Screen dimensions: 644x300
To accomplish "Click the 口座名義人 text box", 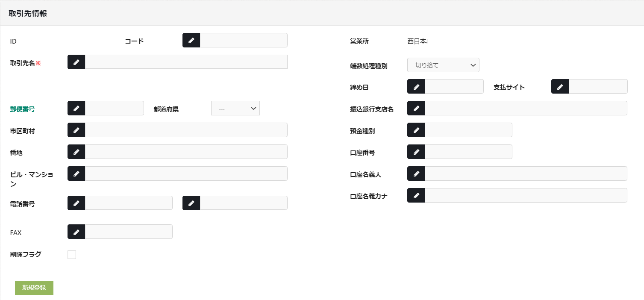I will pos(526,174).
